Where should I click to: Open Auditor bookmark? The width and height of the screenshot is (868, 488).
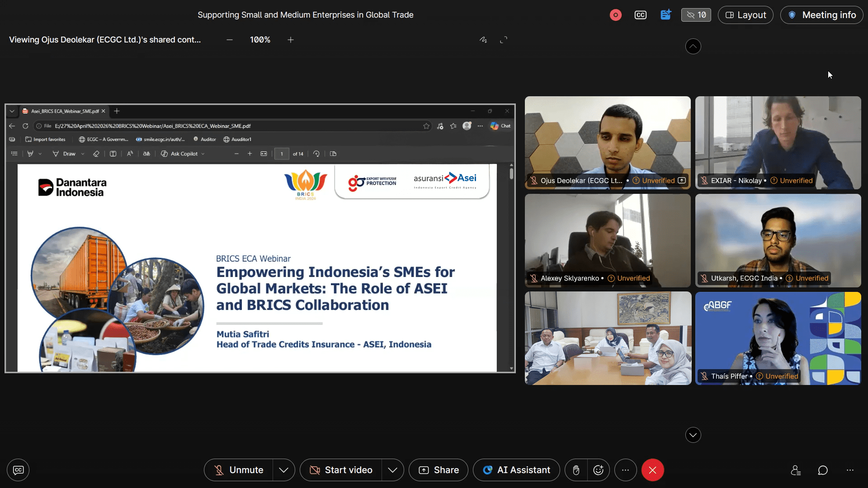pyautogui.click(x=205, y=139)
